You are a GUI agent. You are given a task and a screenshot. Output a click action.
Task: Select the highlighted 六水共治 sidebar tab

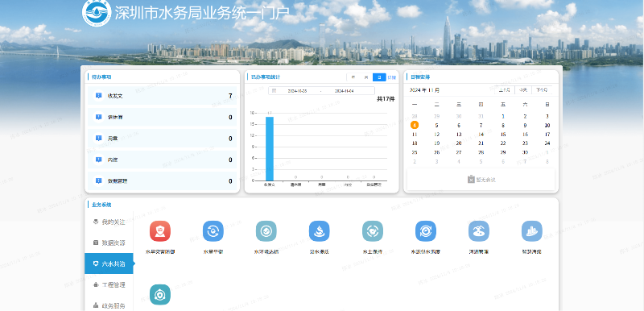[x=109, y=263]
